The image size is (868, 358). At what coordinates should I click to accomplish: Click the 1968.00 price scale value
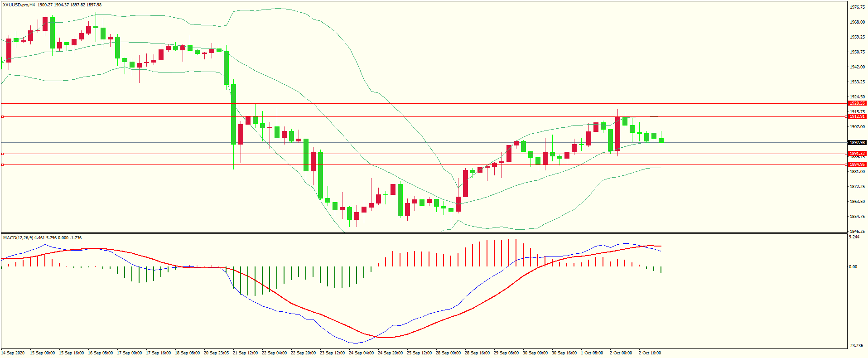pos(857,22)
